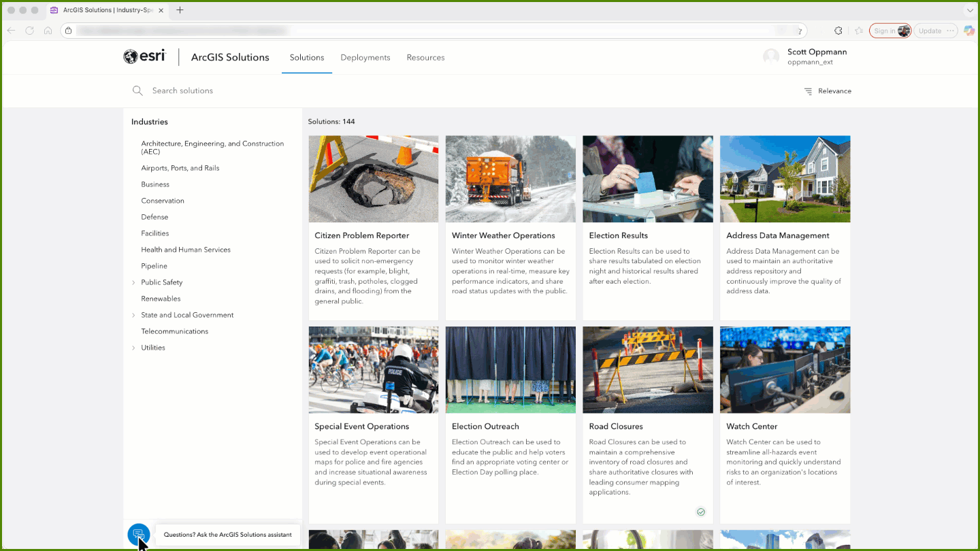The image size is (980, 551).
Task: Click the green checkmark badge on Road Closures card
Action: click(x=701, y=512)
